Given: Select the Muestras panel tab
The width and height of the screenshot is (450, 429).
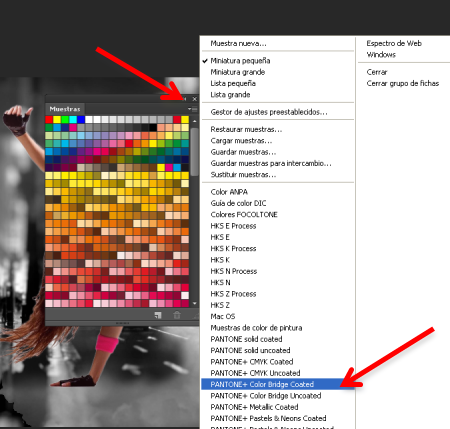Looking at the screenshot, I should [x=65, y=109].
